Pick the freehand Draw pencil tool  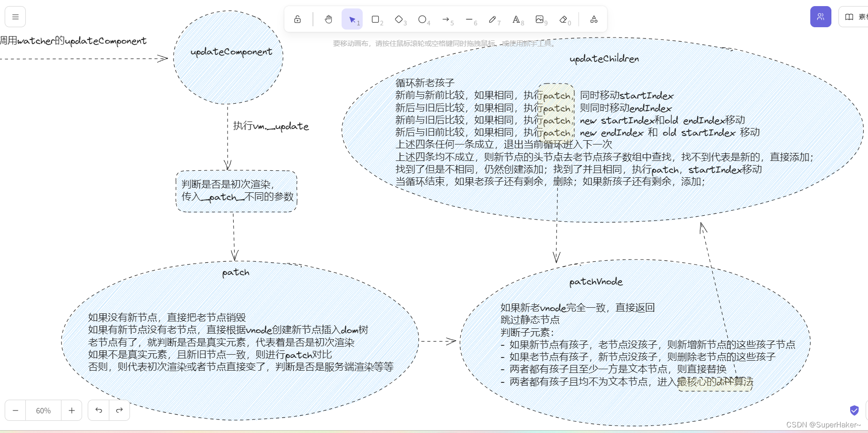coord(493,19)
